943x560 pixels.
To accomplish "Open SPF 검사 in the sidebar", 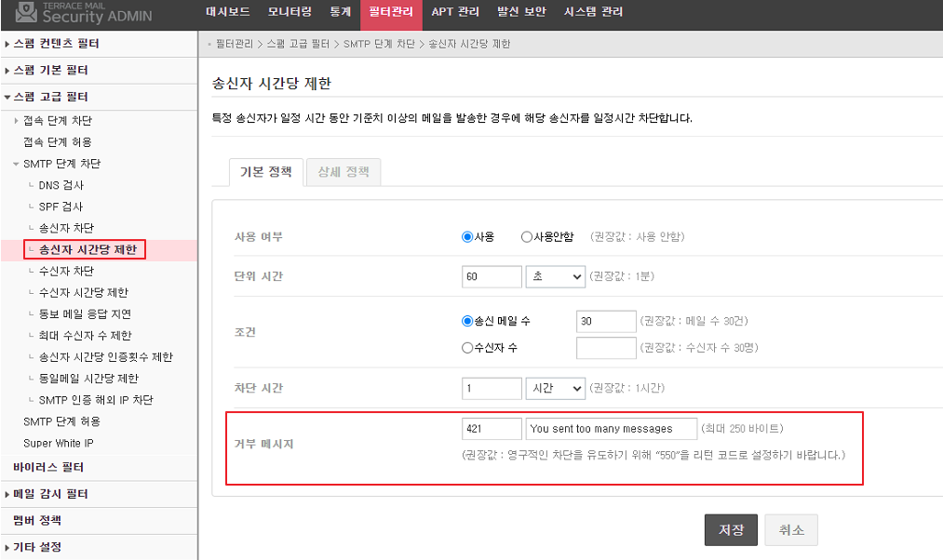I will pos(61,207).
